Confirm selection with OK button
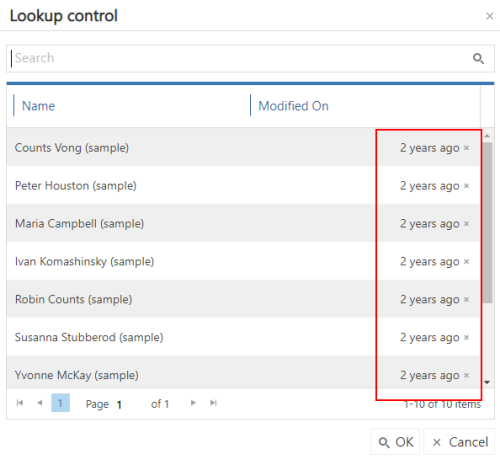The height and width of the screenshot is (460, 500). pos(395,442)
